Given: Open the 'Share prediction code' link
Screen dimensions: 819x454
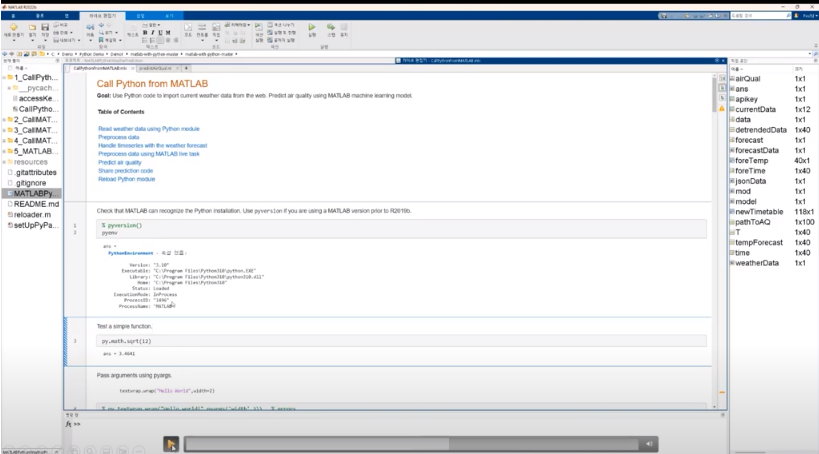Looking at the screenshot, I should point(125,170).
